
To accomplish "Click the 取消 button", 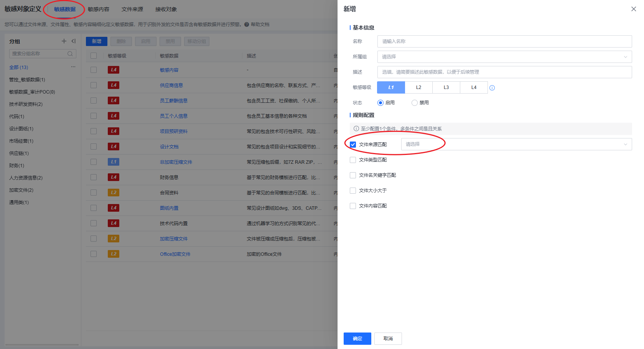I will point(388,339).
